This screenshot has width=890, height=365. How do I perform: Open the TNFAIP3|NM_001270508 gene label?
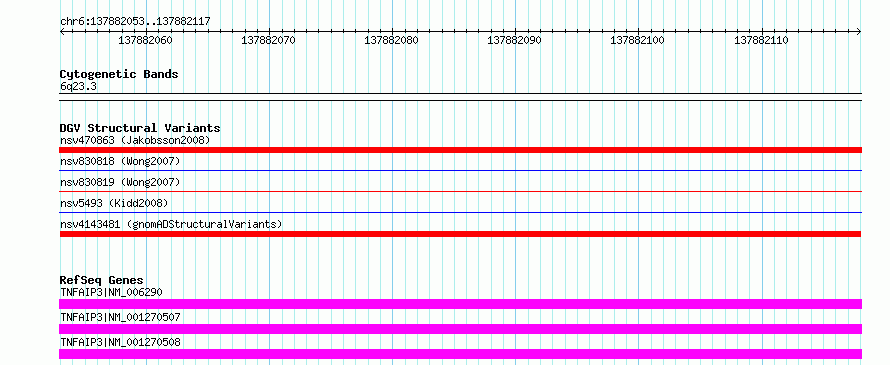point(120,342)
